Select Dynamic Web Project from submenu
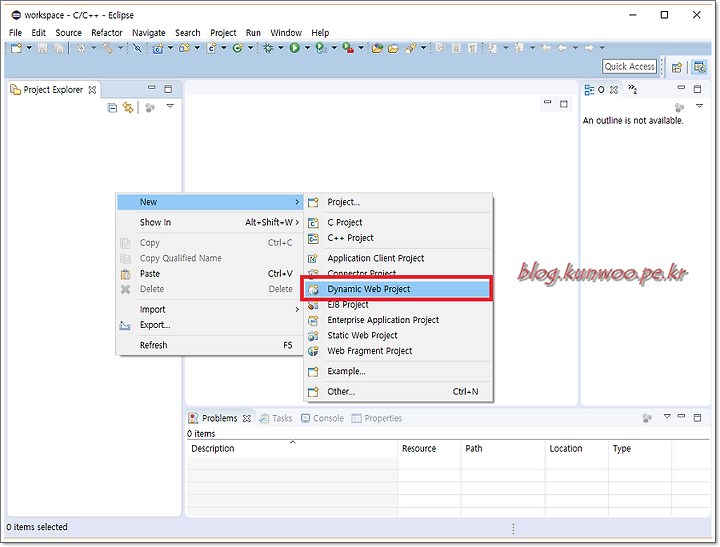Viewport: 720px width, 547px height. tap(397, 289)
